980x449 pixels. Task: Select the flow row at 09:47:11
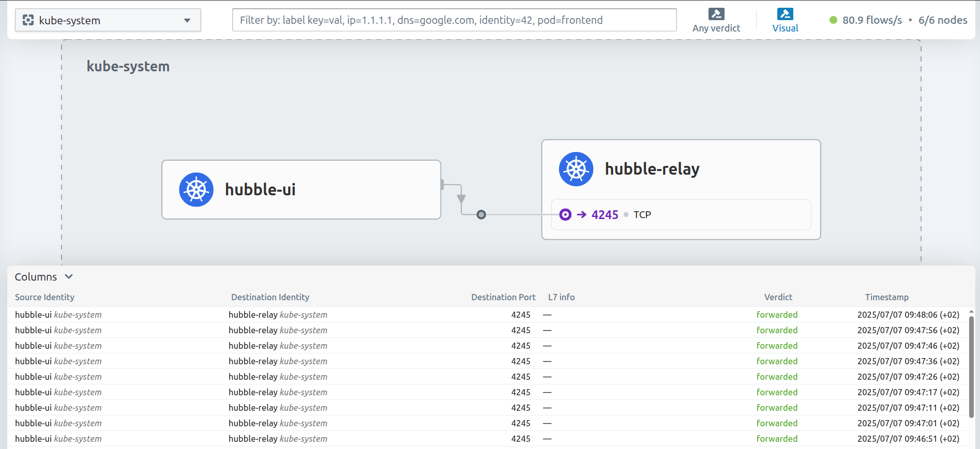coord(487,408)
